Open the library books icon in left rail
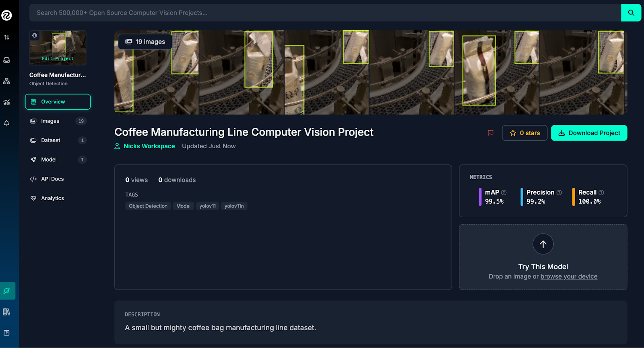Image resolution: width=644 pixels, height=348 pixels. (x=6, y=312)
